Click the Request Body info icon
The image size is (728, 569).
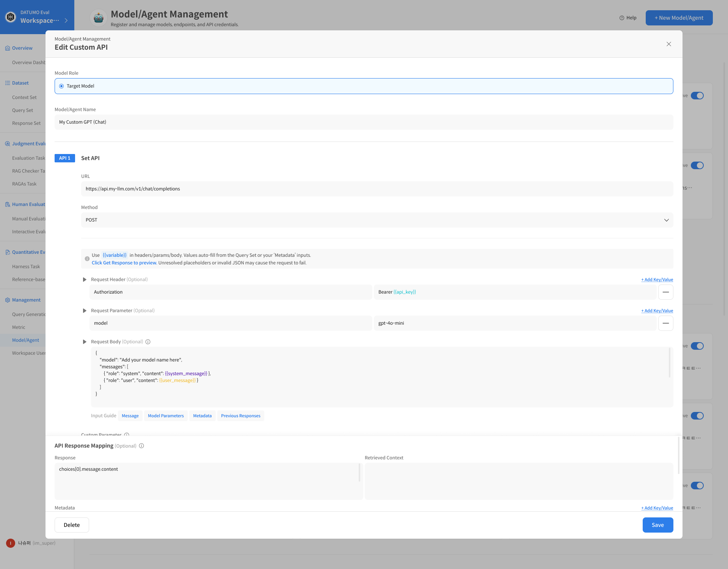pyautogui.click(x=148, y=342)
